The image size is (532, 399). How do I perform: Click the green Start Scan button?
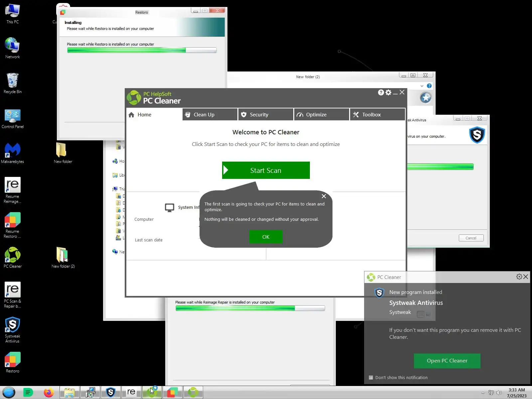266,170
